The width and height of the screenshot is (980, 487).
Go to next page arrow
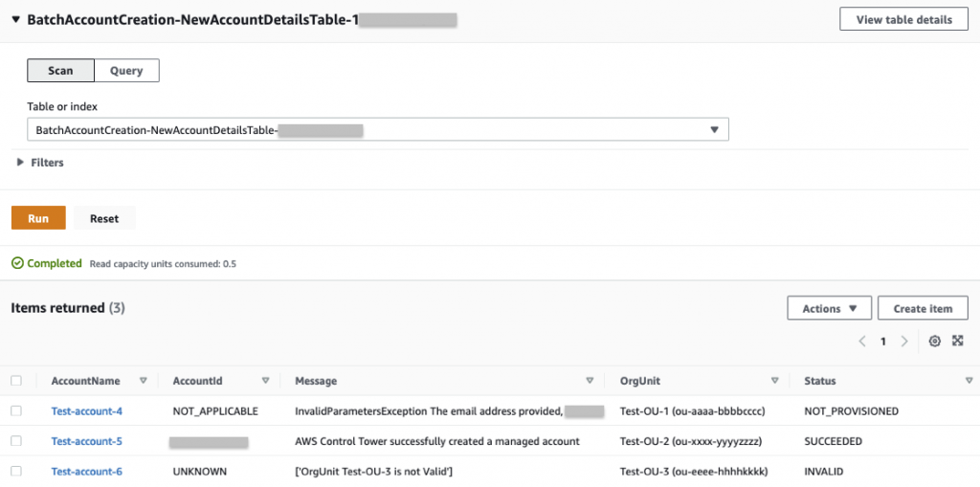[903, 342]
